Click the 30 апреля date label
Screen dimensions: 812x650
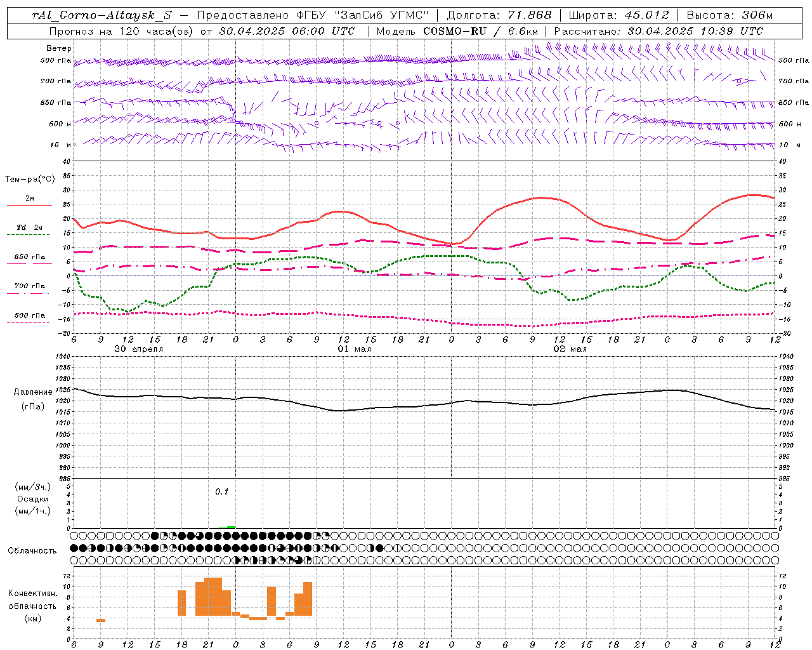tap(138, 349)
